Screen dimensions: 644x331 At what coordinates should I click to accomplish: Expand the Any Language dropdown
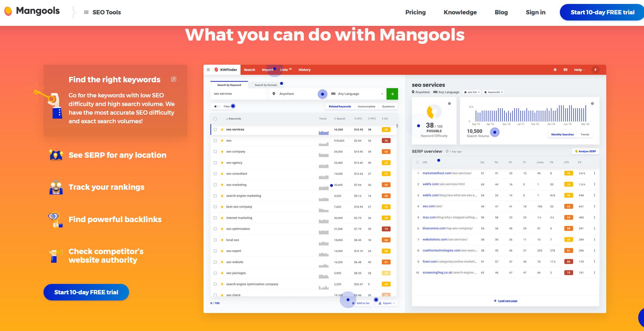pyautogui.click(x=357, y=94)
